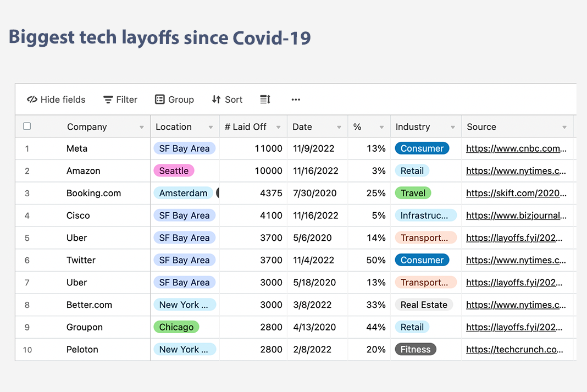Expand the Company column dropdown arrow
587x392 pixels.
(141, 128)
